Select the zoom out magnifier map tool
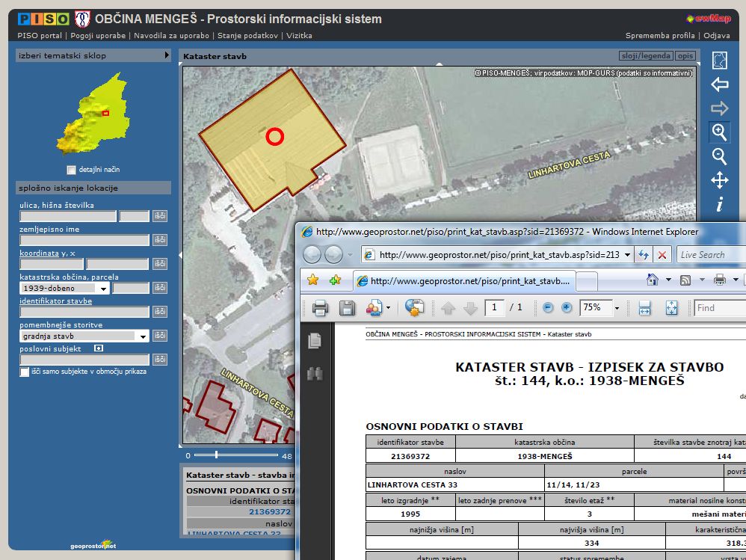746x560 pixels. coord(719,156)
